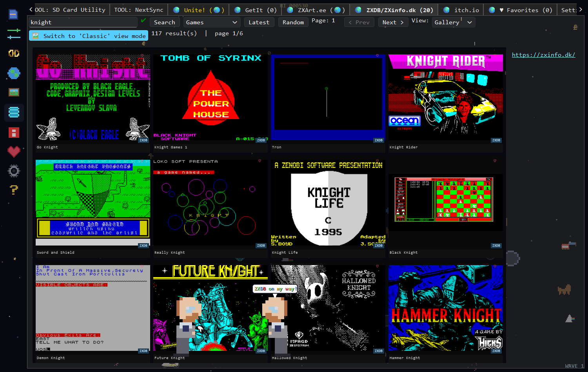
Task: Open the Tomb of Syrinx Knight Games 1 thumbnail
Action: coord(211,98)
